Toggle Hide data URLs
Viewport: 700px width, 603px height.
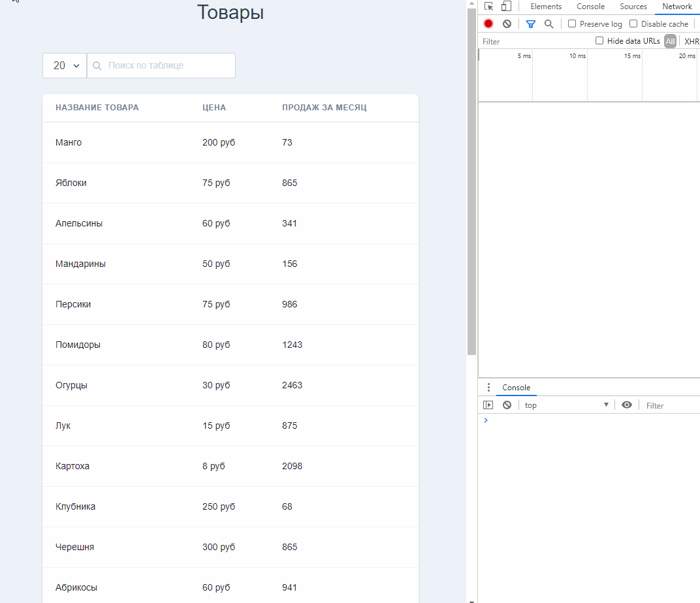pyautogui.click(x=599, y=40)
